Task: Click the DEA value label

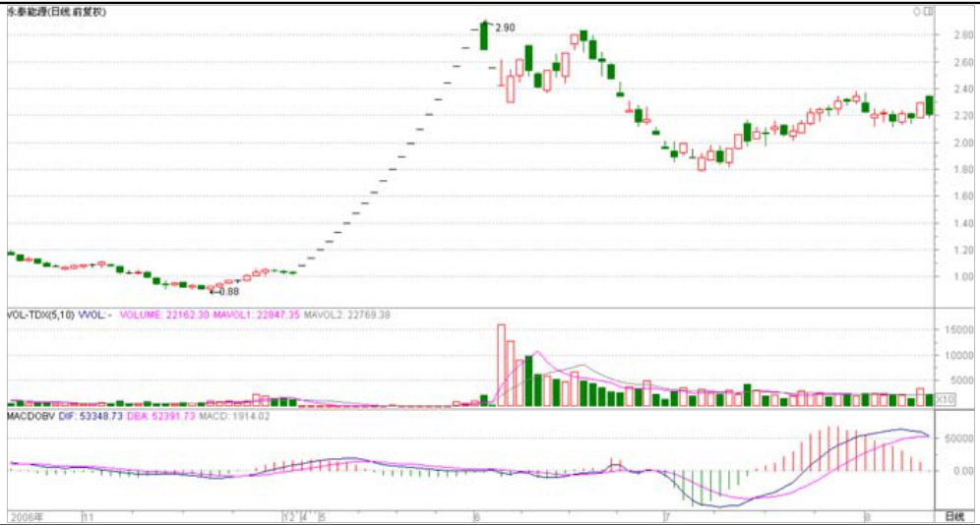Action: coord(164,417)
